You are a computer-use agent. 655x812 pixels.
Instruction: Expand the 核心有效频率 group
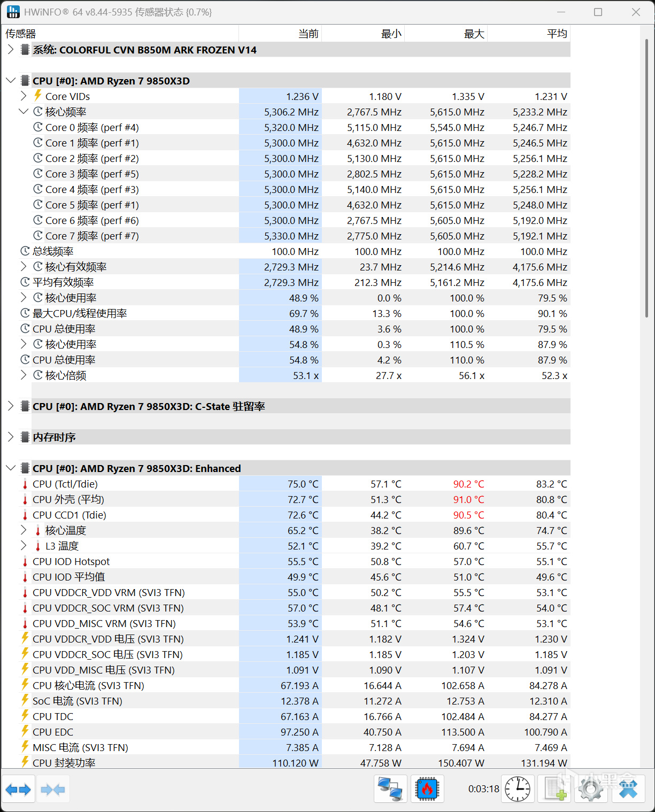pos(24,266)
